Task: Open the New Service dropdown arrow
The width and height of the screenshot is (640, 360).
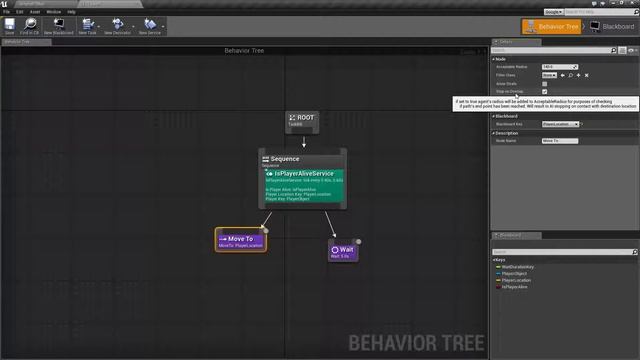Action: [163, 27]
